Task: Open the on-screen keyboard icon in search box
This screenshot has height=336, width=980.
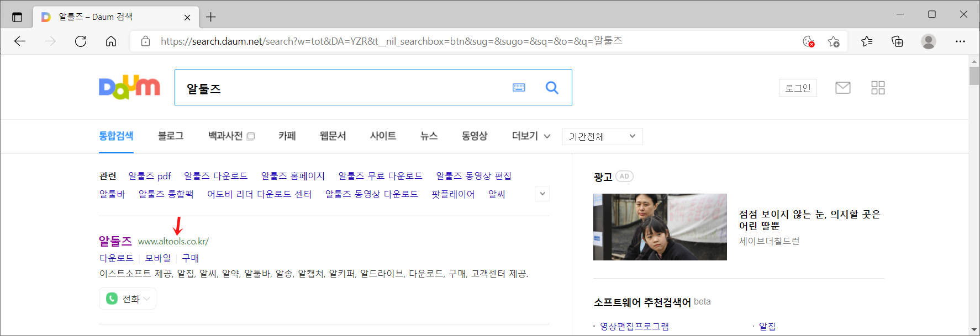Action: tap(519, 88)
